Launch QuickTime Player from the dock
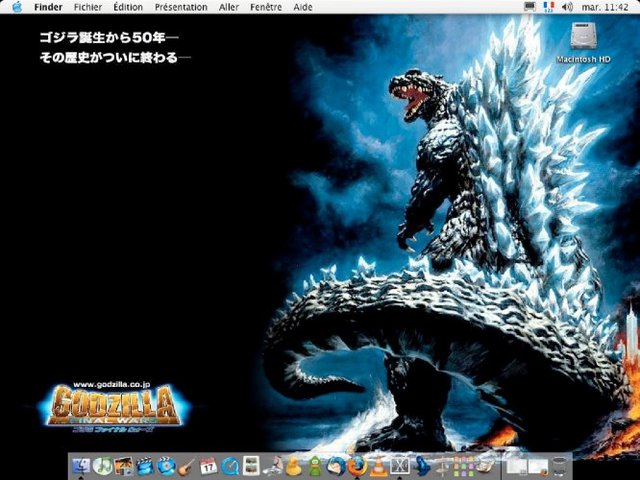The image size is (640, 480). click(230, 465)
